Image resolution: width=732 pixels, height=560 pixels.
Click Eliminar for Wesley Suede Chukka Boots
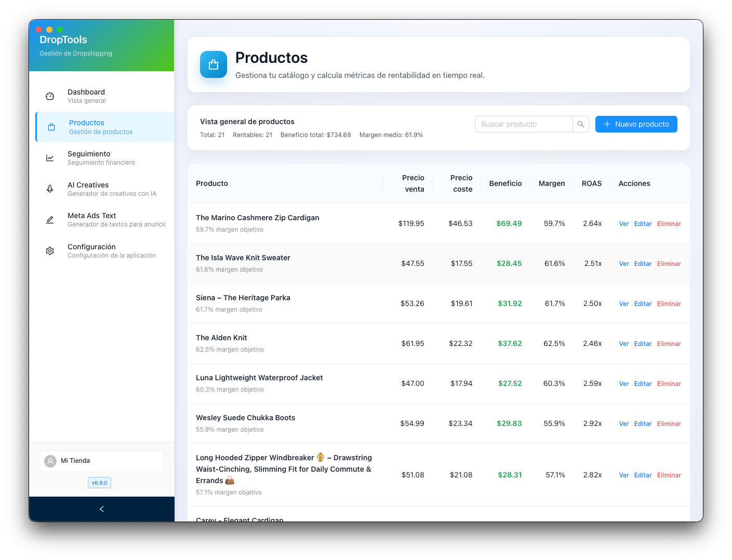tap(669, 423)
